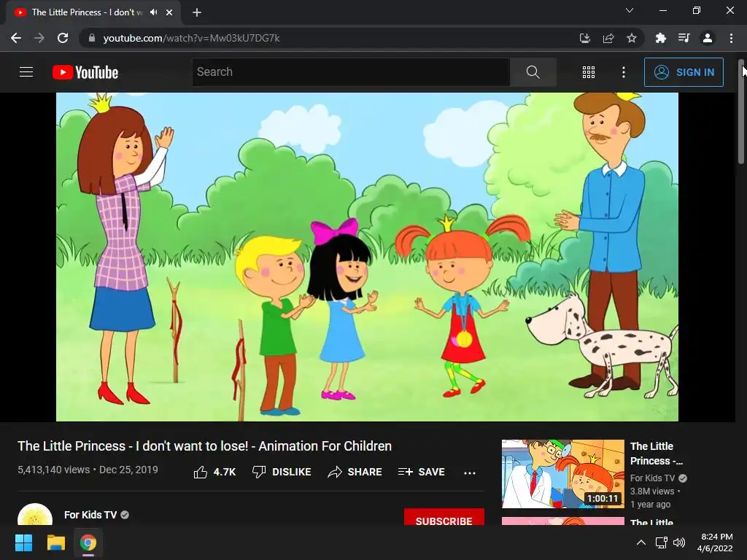The height and width of the screenshot is (560, 747).
Task: Open more actions ellipsis below video
Action: coord(470,472)
